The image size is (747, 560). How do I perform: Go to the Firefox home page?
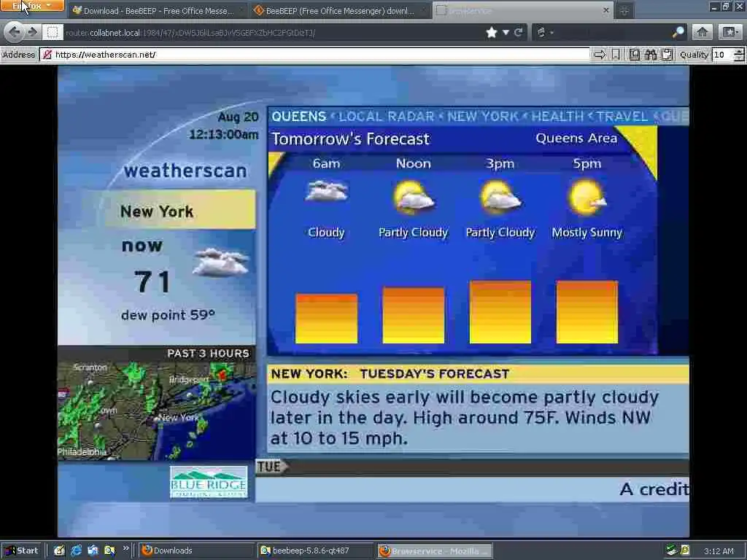702,32
